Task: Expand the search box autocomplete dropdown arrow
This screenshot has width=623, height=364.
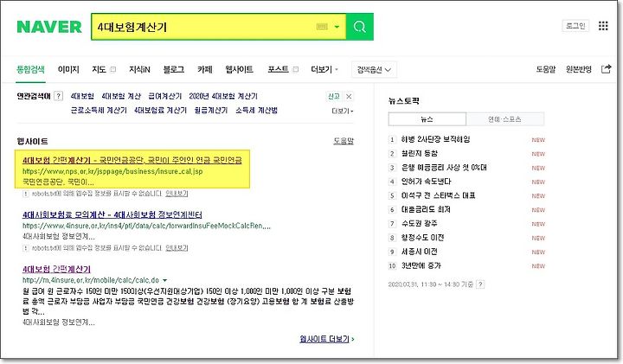Action: [337, 27]
